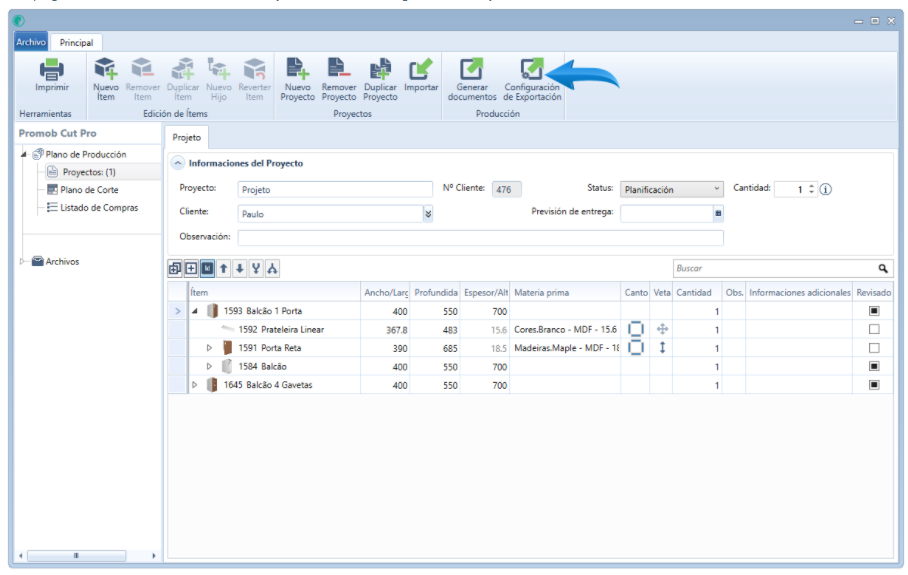Open the Previsión de entrega calendar button
The image size is (908, 575).
(x=718, y=214)
